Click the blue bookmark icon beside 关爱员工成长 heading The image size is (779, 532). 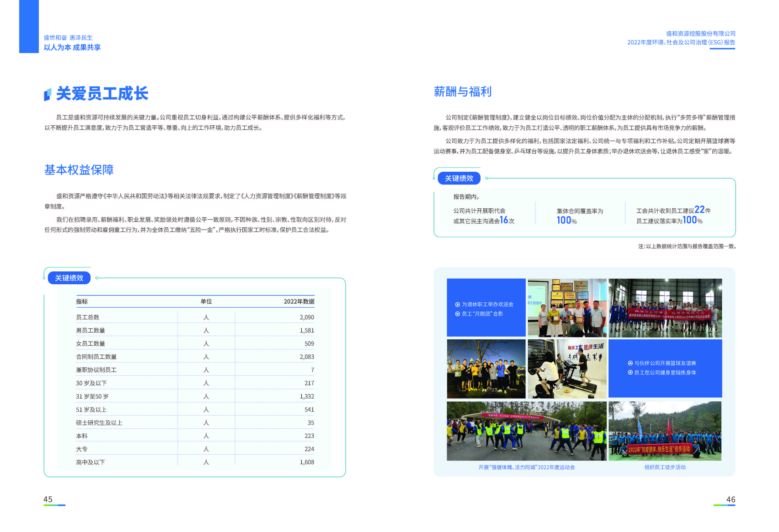coord(48,94)
